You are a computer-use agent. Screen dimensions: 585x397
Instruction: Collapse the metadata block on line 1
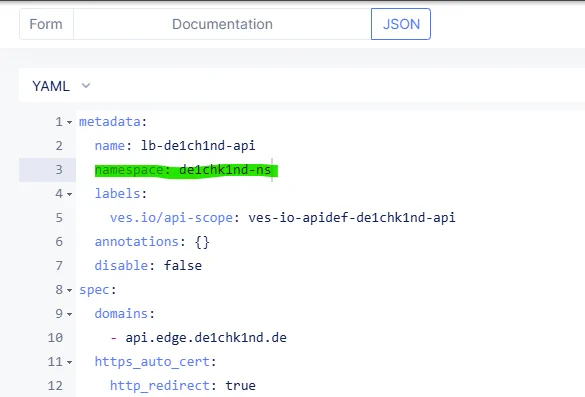[69, 122]
